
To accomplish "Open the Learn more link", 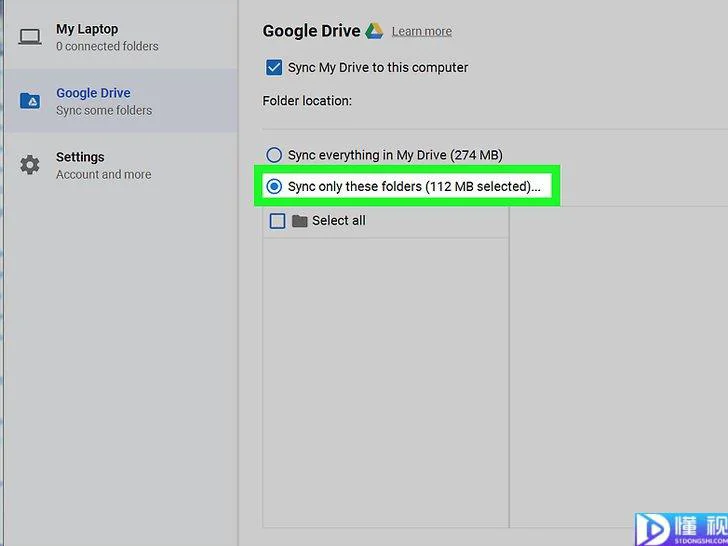I will pos(422,32).
